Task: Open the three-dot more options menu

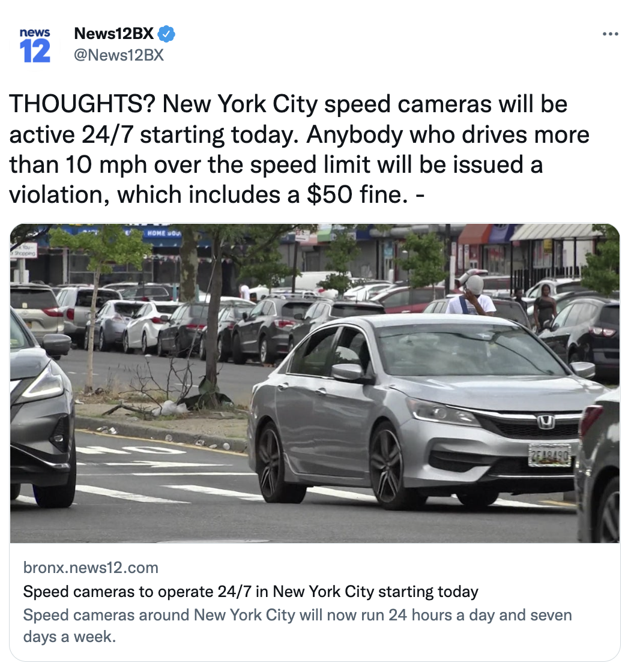Action: 610,34
